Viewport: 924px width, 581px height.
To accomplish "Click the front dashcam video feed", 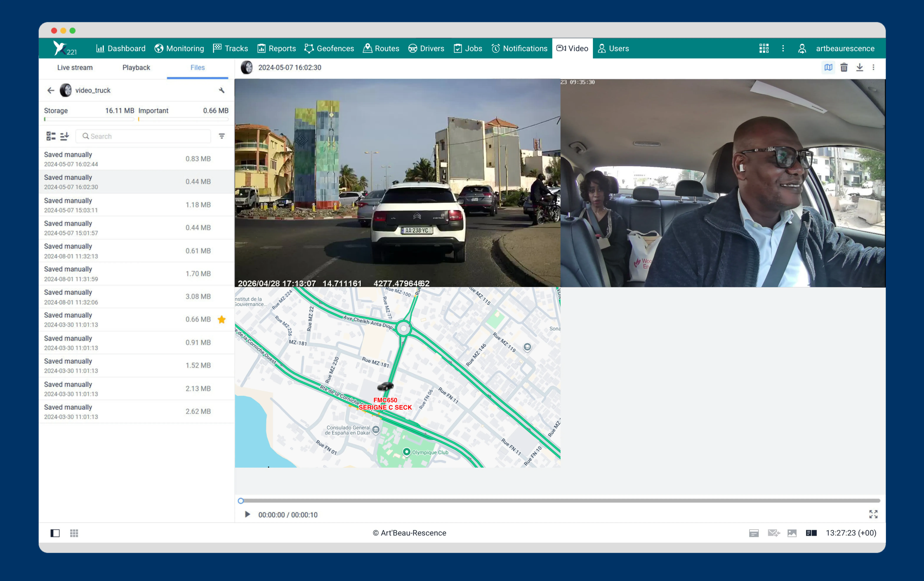I will tap(397, 183).
